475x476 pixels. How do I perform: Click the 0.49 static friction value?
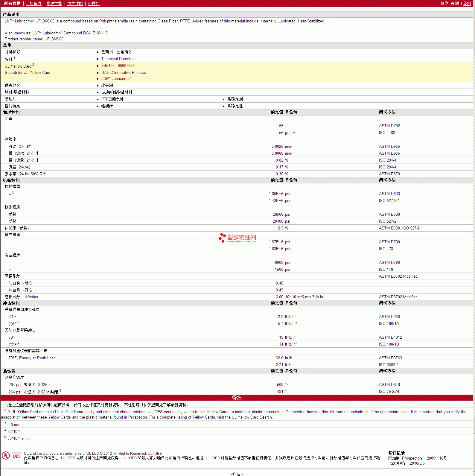tap(279, 290)
